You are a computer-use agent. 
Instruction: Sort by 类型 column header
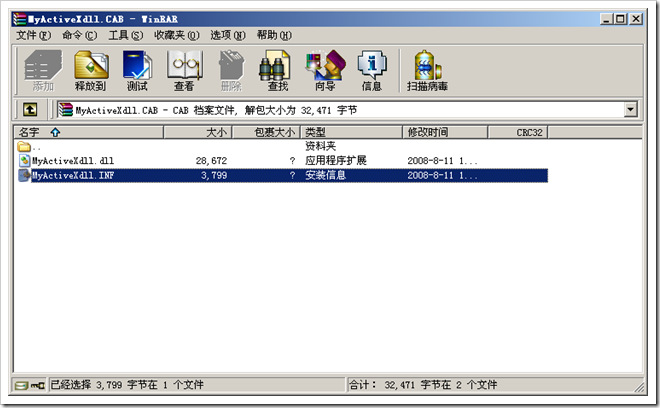tap(351, 132)
